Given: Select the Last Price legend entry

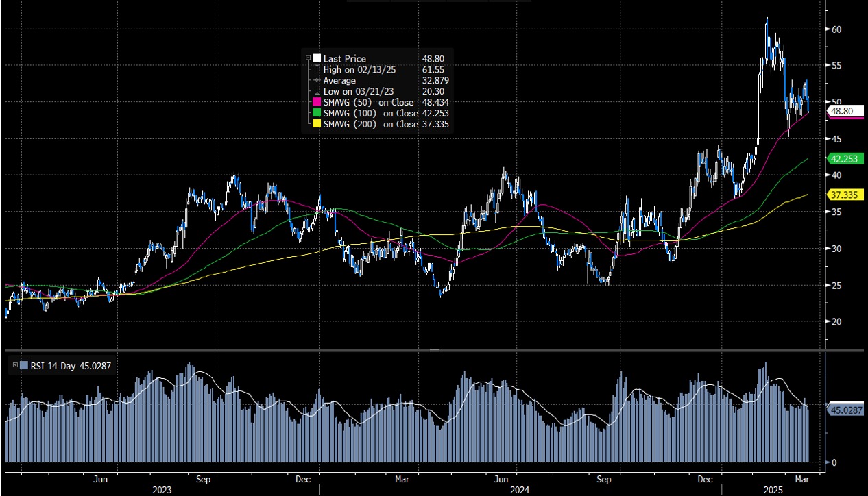Looking at the screenshot, I should [x=346, y=59].
